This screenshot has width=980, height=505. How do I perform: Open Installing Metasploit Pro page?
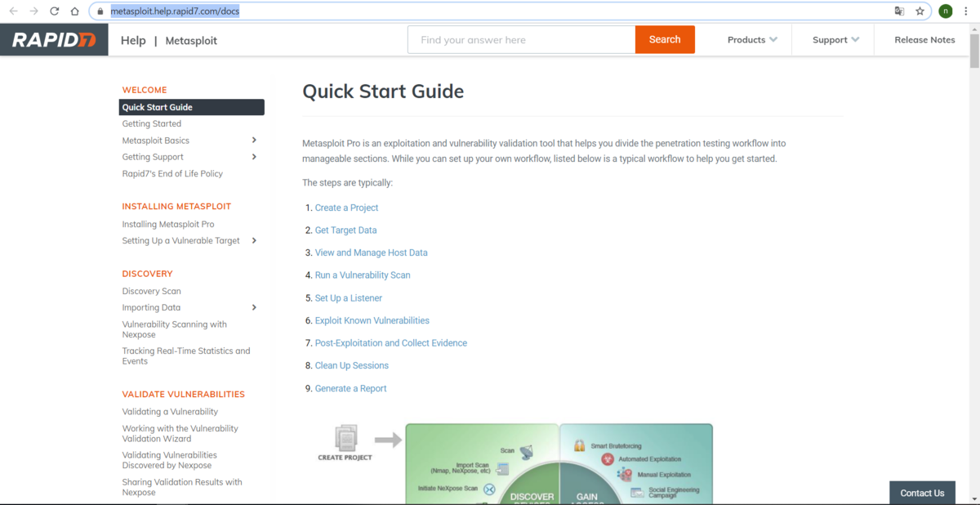(168, 224)
